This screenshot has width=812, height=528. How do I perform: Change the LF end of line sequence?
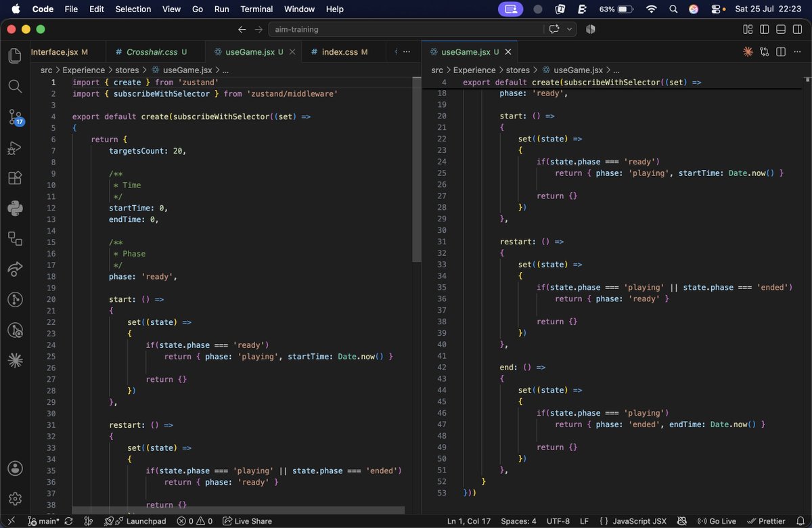(x=584, y=521)
